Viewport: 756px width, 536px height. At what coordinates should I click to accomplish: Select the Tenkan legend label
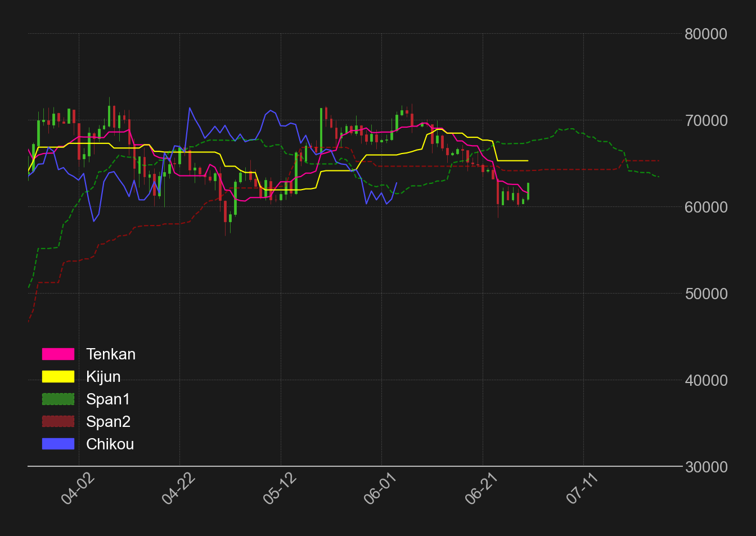coord(111,354)
